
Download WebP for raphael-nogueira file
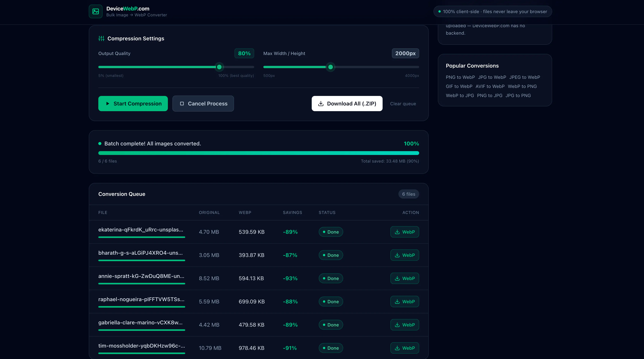tap(405, 302)
